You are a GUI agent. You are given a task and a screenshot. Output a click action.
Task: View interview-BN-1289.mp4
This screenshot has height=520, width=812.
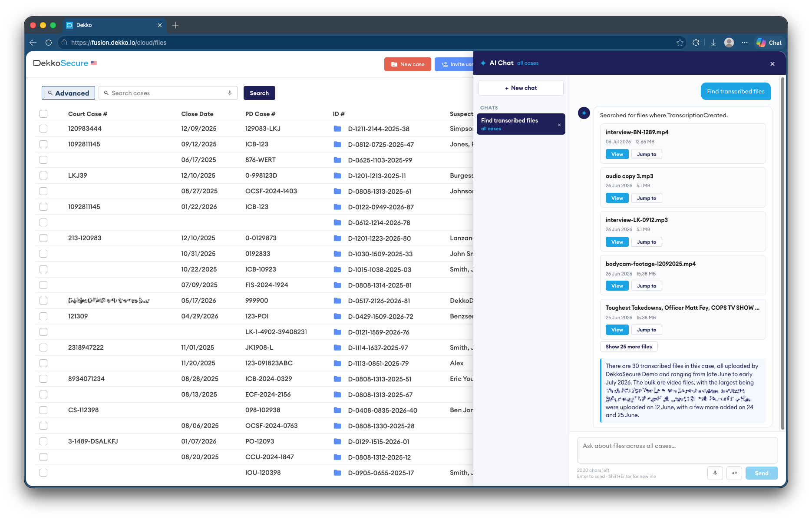pos(617,154)
